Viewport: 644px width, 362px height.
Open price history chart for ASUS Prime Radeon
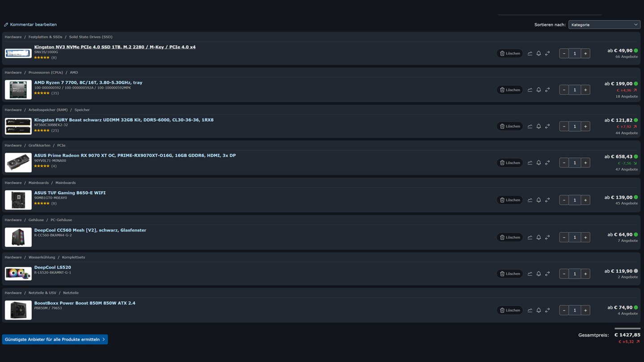tap(530, 163)
